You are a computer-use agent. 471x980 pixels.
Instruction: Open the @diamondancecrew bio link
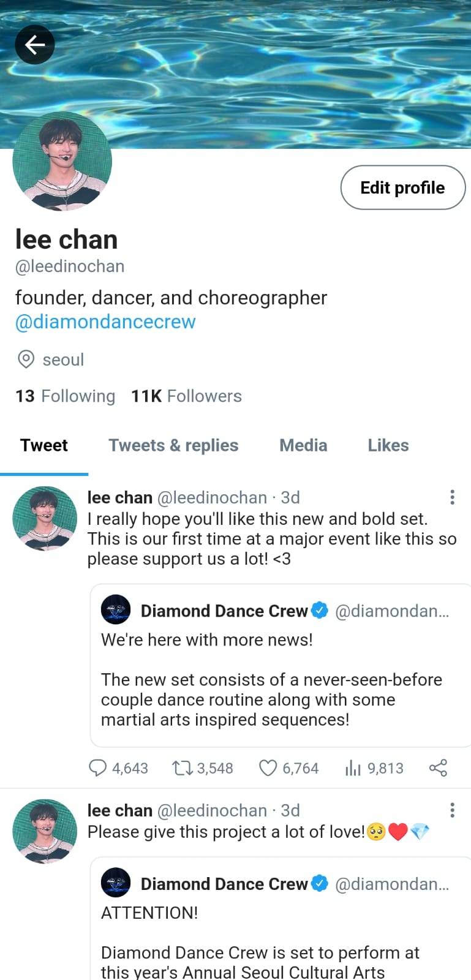[105, 322]
